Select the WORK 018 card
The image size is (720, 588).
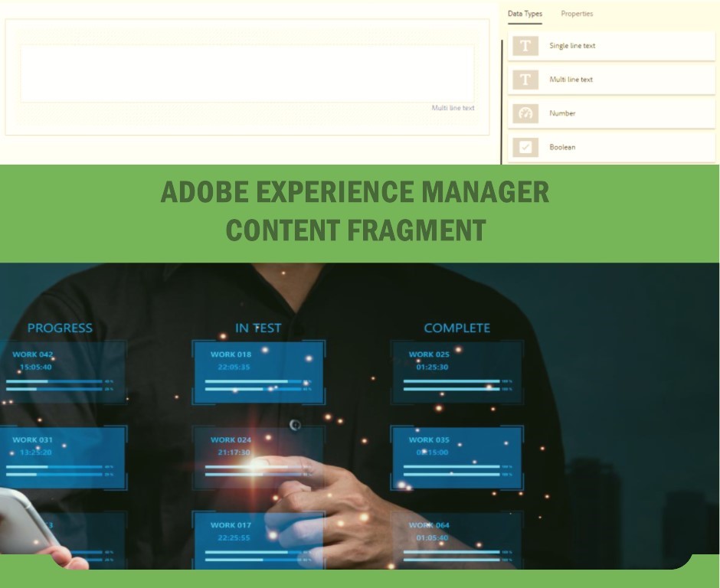[257, 372]
